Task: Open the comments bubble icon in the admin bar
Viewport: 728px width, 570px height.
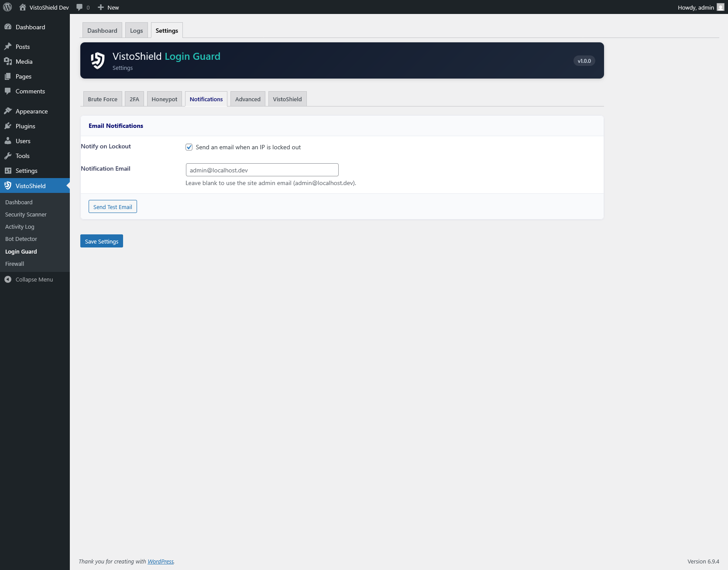Action: [x=79, y=7]
